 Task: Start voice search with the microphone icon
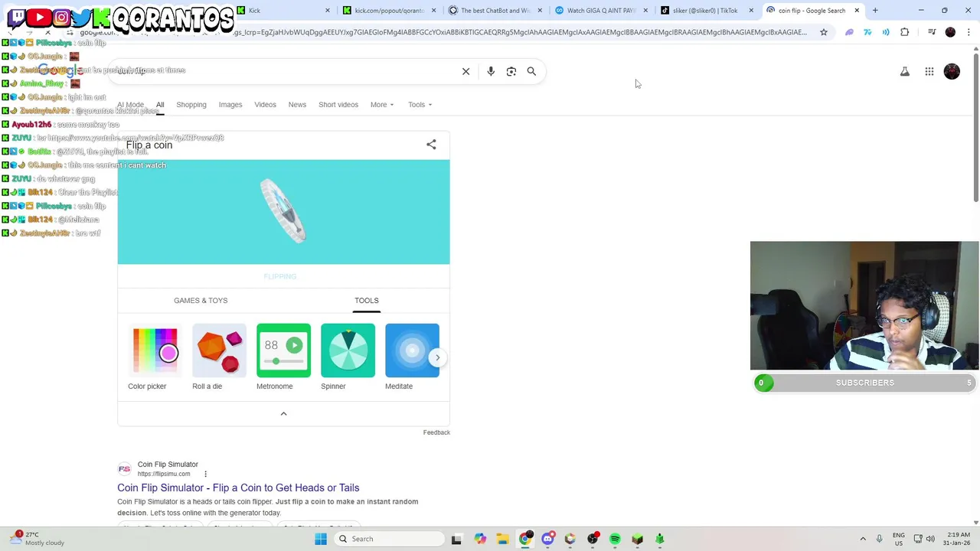coord(491,71)
